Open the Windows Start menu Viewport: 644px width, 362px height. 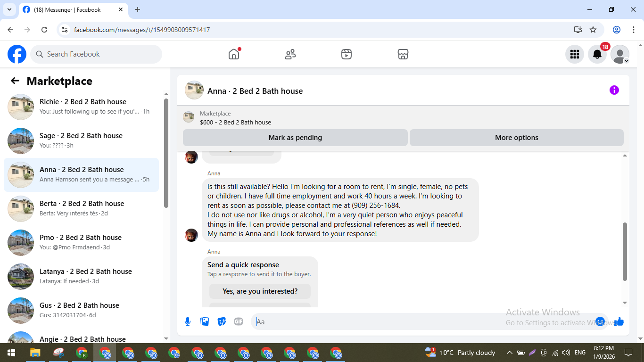point(11,353)
